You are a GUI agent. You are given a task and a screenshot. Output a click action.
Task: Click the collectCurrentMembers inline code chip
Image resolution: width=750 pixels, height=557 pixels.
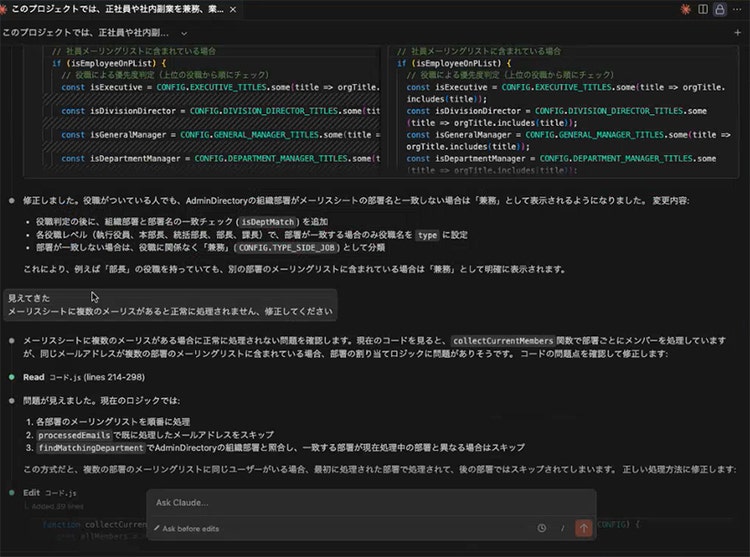point(503,341)
